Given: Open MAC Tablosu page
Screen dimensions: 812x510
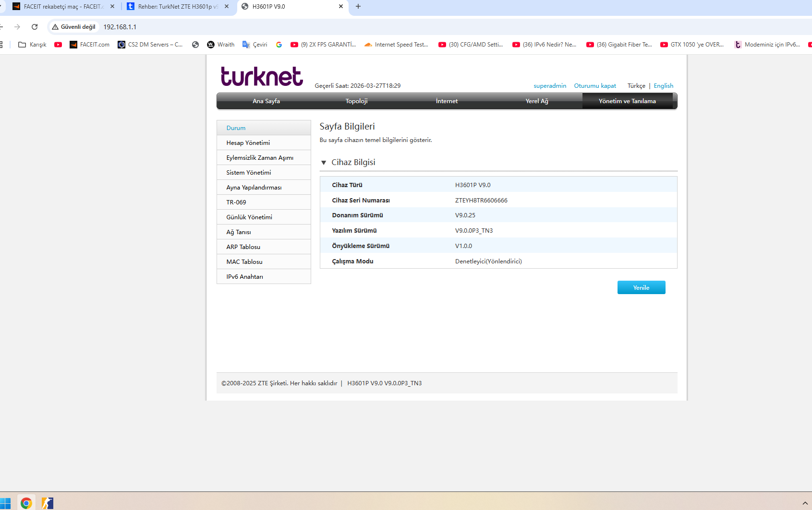Looking at the screenshot, I should (x=264, y=262).
